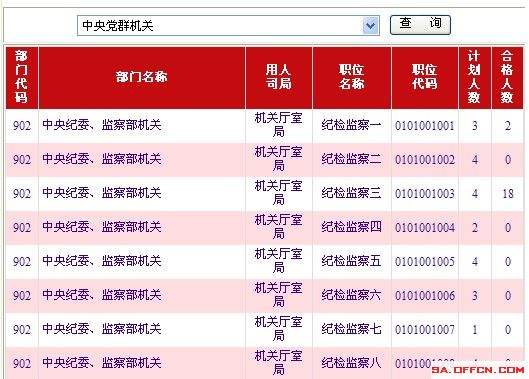The height and width of the screenshot is (379, 529).
Task: Select position code 0101001004
Action: coord(425,227)
